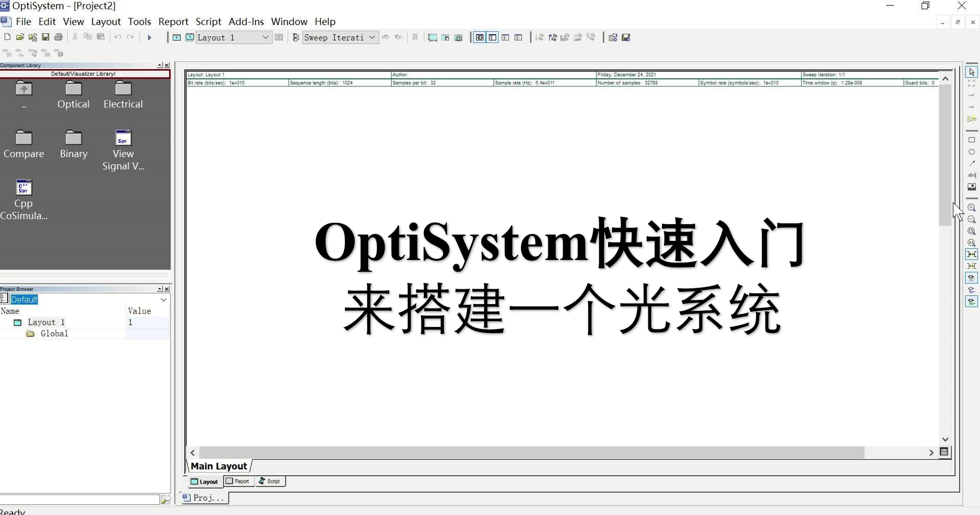980x515 pixels.
Task: Select the bottom Layout view tab
Action: (204, 481)
